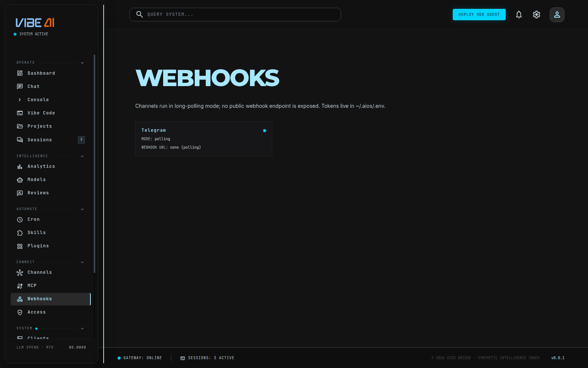Go to Analytics
Image resolution: width=588 pixels, height=368 pixels.
coord(51,166)
